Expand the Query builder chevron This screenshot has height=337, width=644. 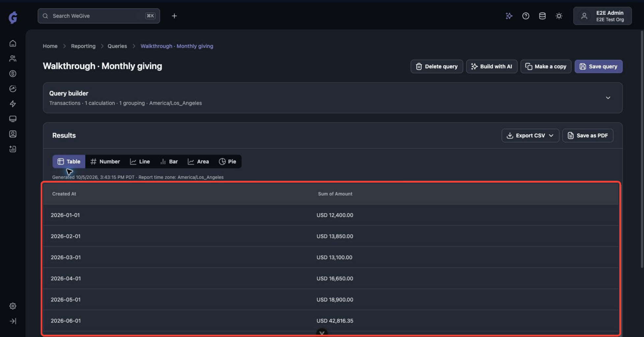[608, 98]
